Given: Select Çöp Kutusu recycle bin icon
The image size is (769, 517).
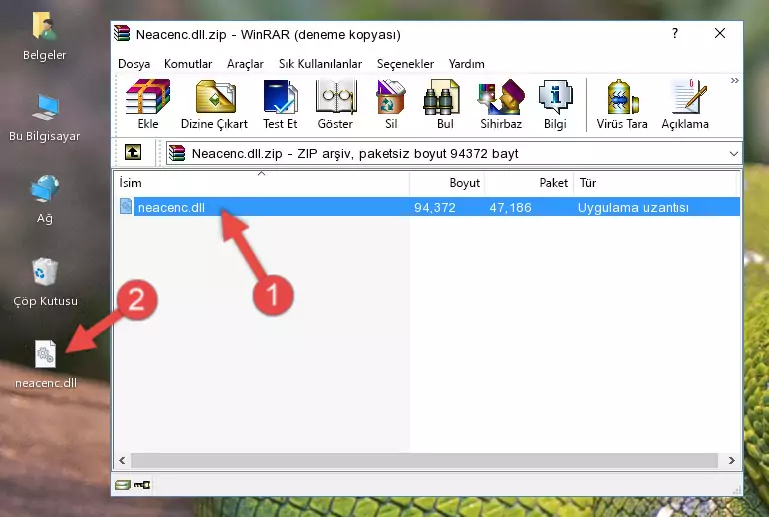Looking at the screenshot, I should tap(45, 283).
